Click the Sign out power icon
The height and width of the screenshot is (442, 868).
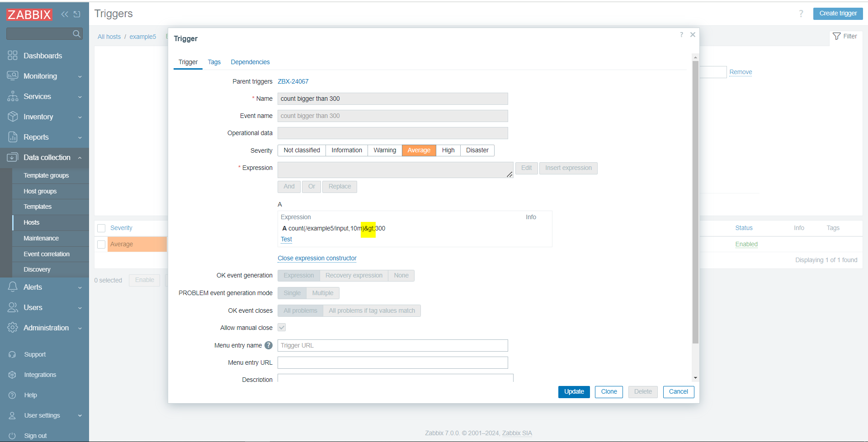tap(12, 436)
